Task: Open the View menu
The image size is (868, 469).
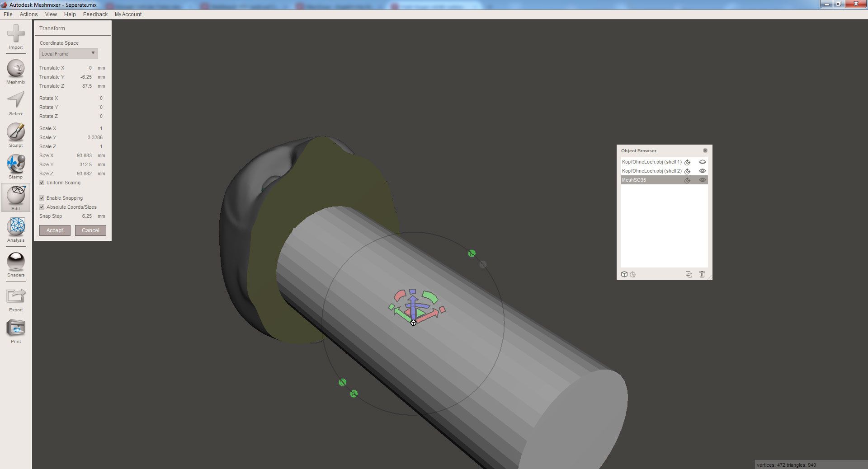Action: (x=51, y=14)
